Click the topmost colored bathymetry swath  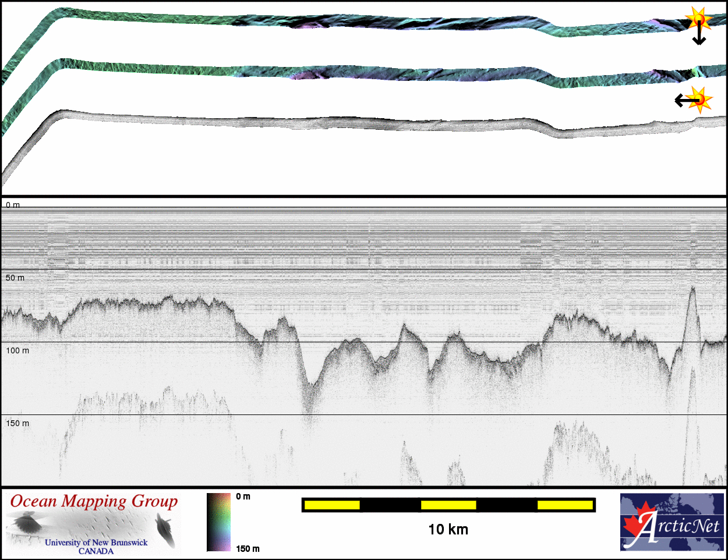(x=349, y=20)
